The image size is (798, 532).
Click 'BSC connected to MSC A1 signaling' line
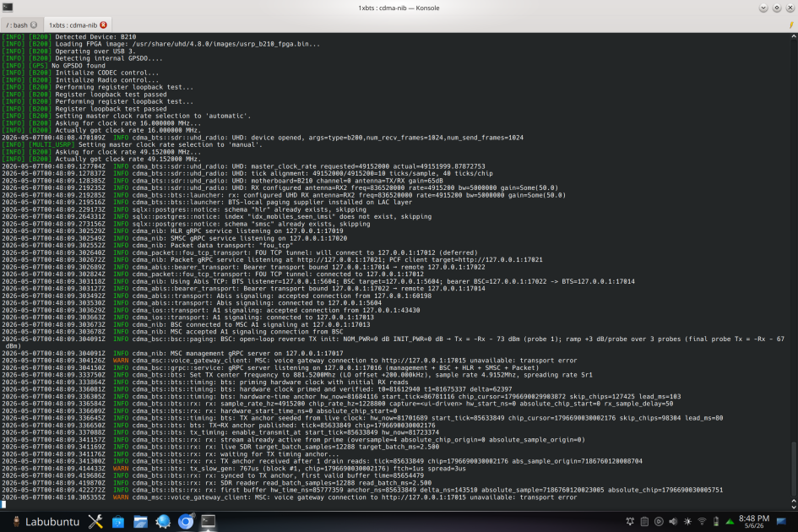tap(186, 324)
